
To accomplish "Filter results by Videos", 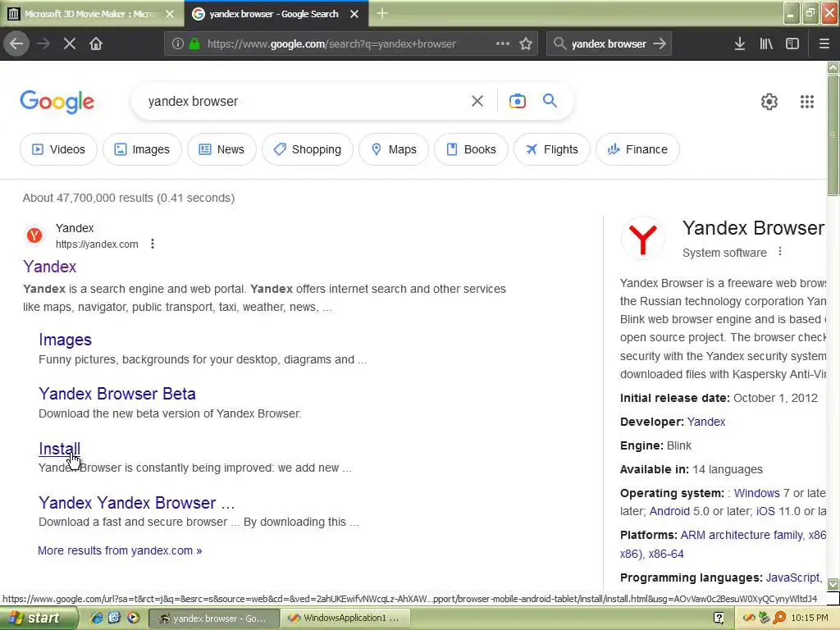I will click(x=58, y=149).
